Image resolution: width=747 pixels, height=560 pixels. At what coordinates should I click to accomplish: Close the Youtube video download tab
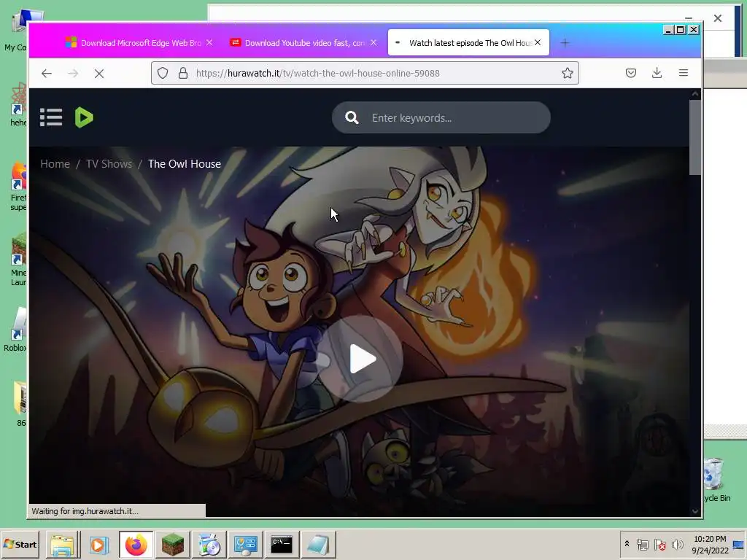373,43
